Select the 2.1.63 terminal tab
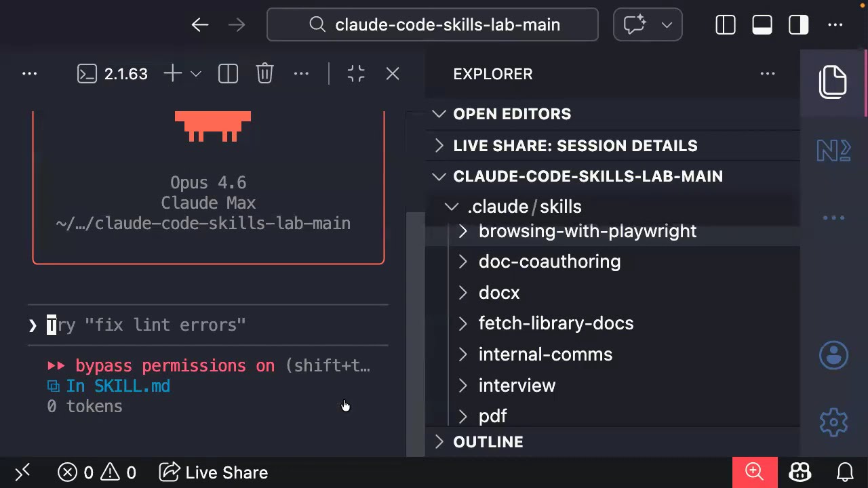The image size is (868, 488). coord(113,74)
